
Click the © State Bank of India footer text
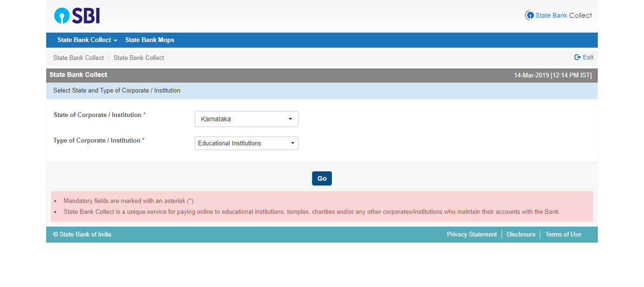click(82, 235)
